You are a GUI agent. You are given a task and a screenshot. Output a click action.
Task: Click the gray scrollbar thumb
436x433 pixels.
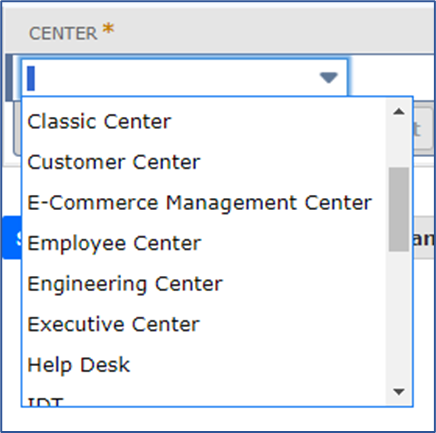point(399,209)
